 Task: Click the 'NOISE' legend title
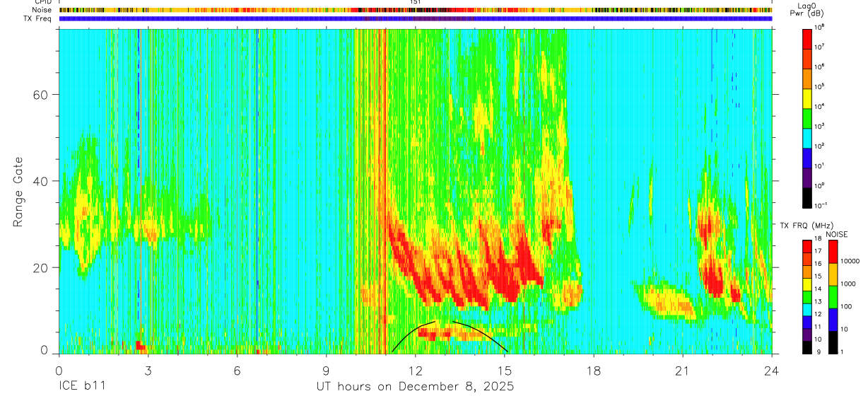click(837, 234)
